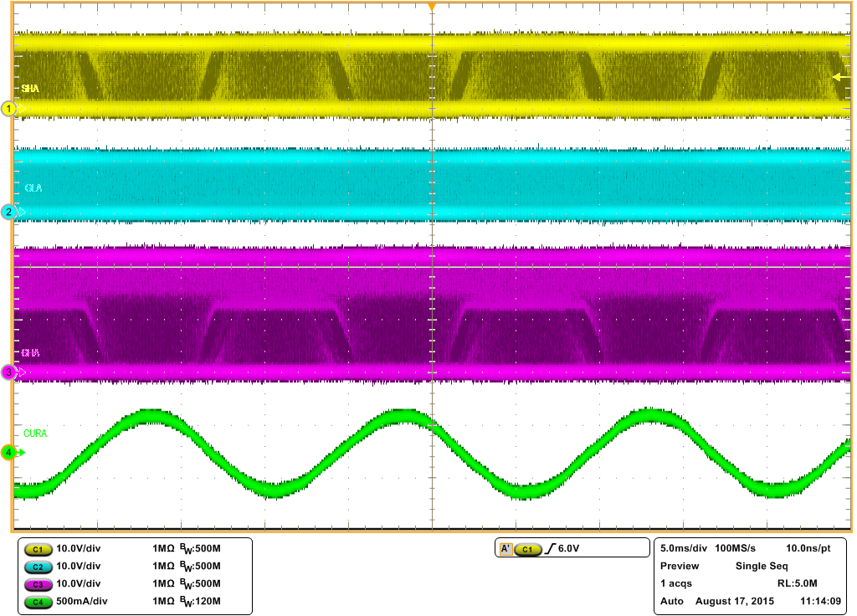Open the Auto trigger mode selector
Viewport: 857px width, 616px height.
pos(670,601)
